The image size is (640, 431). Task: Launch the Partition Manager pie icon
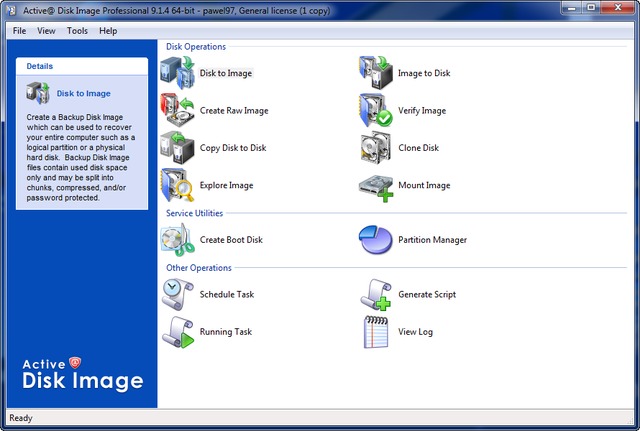[374, 240]
